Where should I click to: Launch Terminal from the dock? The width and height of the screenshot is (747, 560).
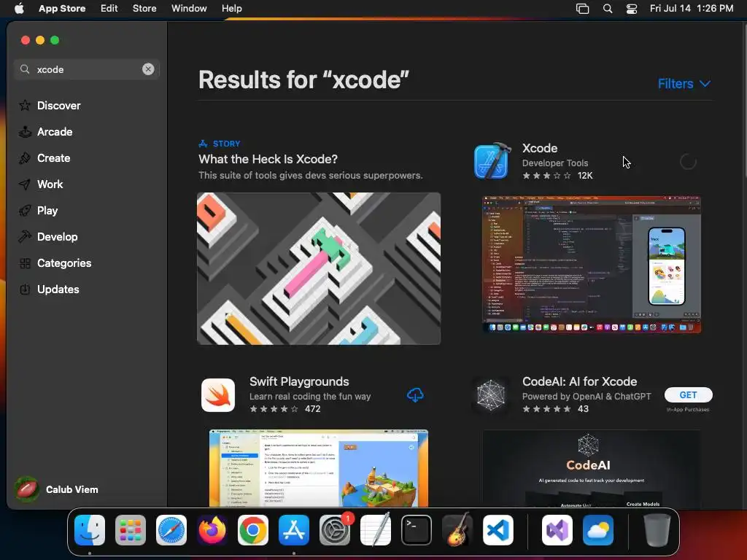pos(417,530)
